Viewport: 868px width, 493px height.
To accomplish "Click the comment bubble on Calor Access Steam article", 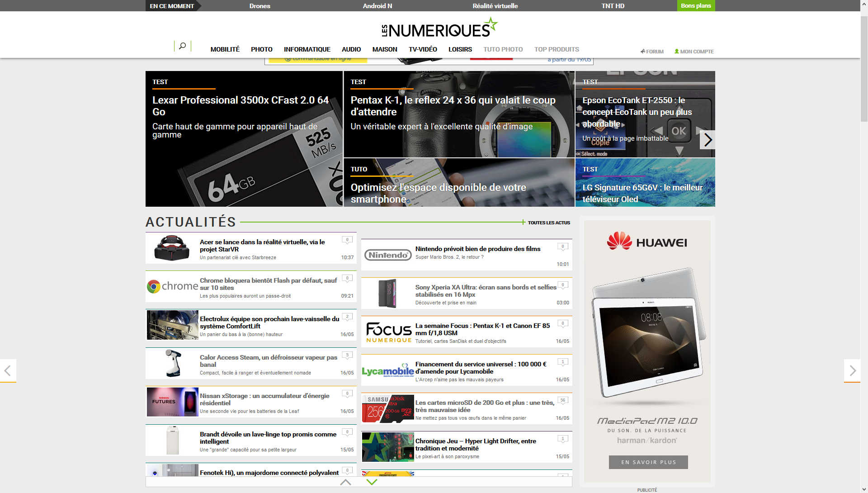I will coord(347,356).
